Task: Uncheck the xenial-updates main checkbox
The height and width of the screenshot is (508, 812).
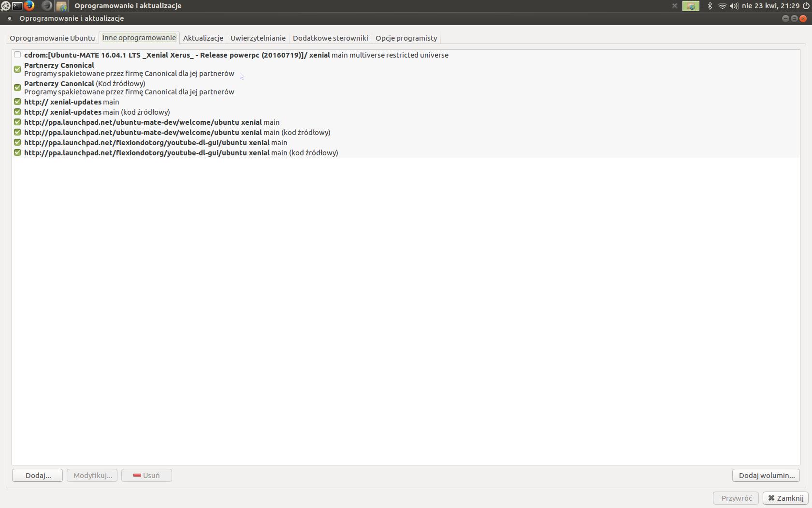Action: (17, 102)
